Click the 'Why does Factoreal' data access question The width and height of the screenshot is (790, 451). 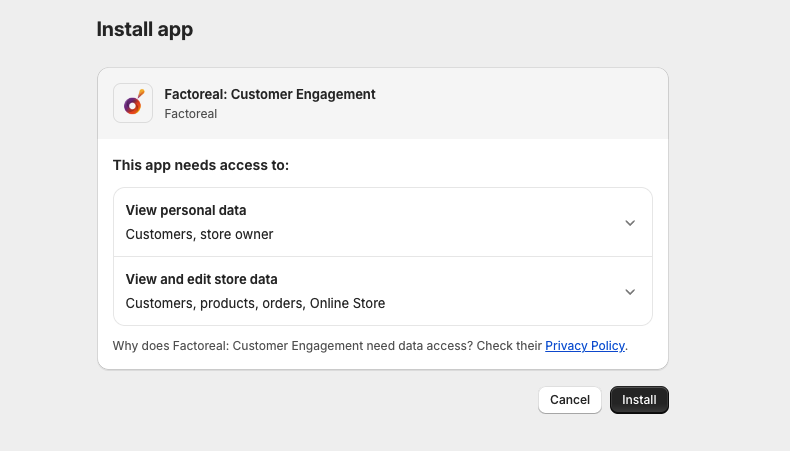coord(327,346)
